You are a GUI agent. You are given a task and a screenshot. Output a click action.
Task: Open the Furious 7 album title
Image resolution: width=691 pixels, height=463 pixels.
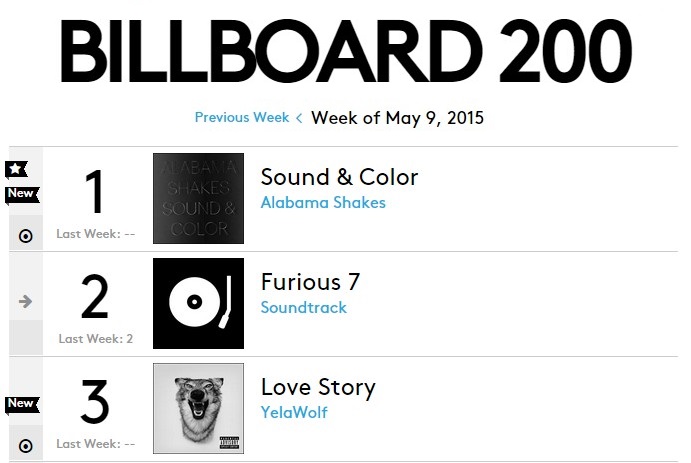[311, 282]
